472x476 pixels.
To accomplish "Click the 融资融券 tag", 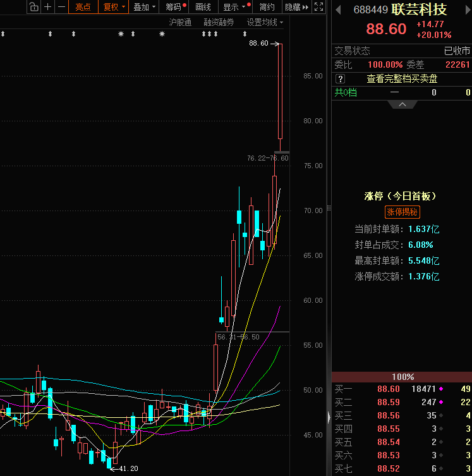I will (219, 23).
